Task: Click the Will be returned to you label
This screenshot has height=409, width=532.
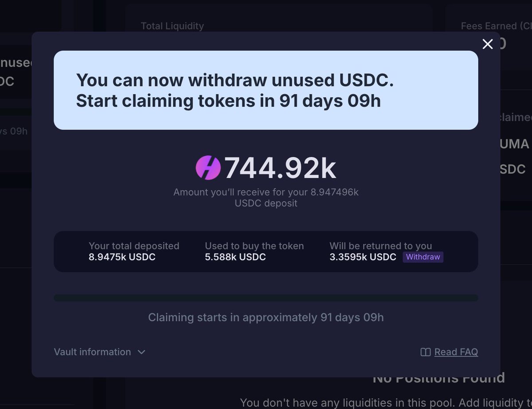Action: pos(381,246)
